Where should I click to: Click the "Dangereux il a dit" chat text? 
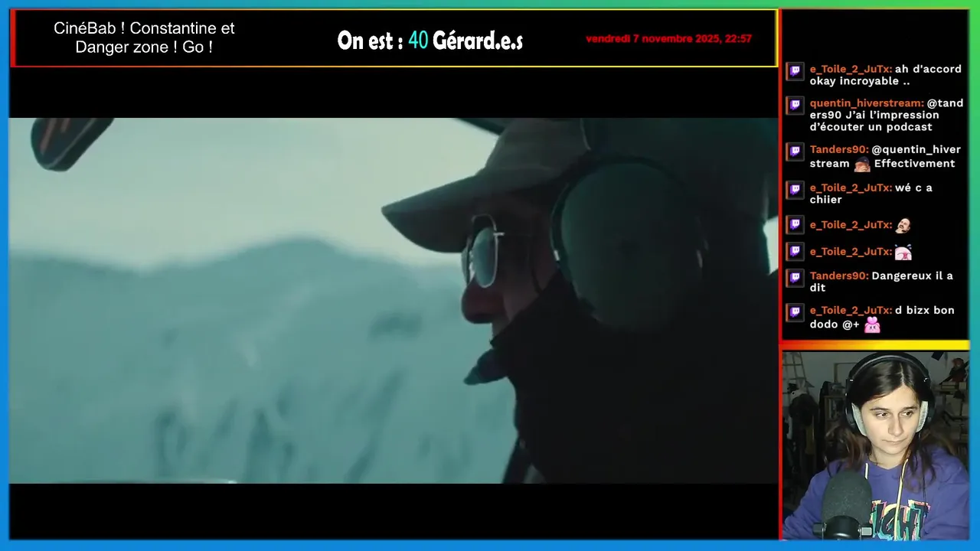881,282
